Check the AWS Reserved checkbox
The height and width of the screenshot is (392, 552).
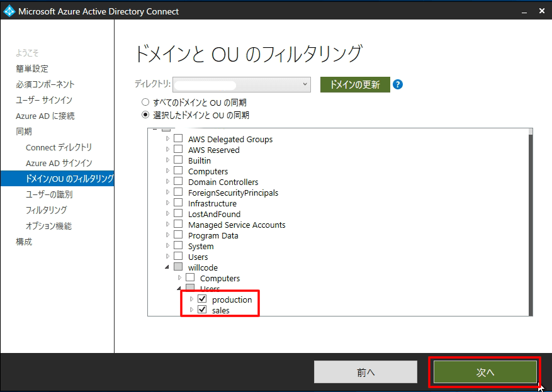point(178,149)
